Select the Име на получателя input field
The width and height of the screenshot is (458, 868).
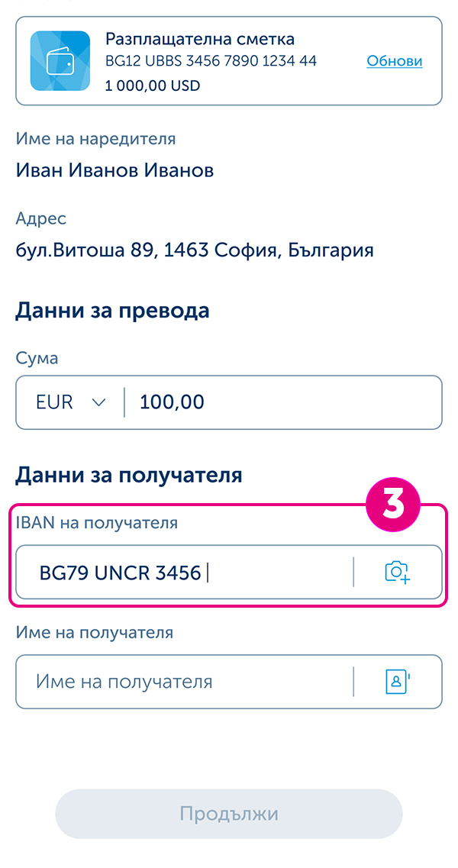coord(191,682)
